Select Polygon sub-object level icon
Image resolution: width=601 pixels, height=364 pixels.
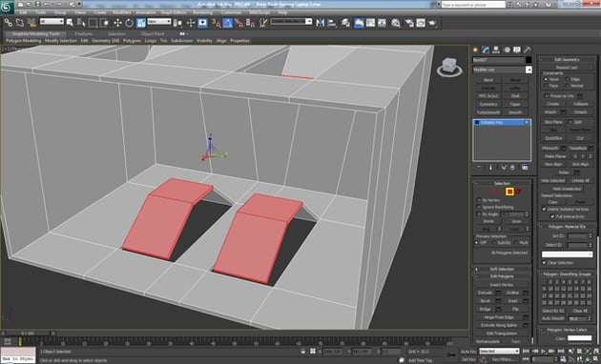509,192
